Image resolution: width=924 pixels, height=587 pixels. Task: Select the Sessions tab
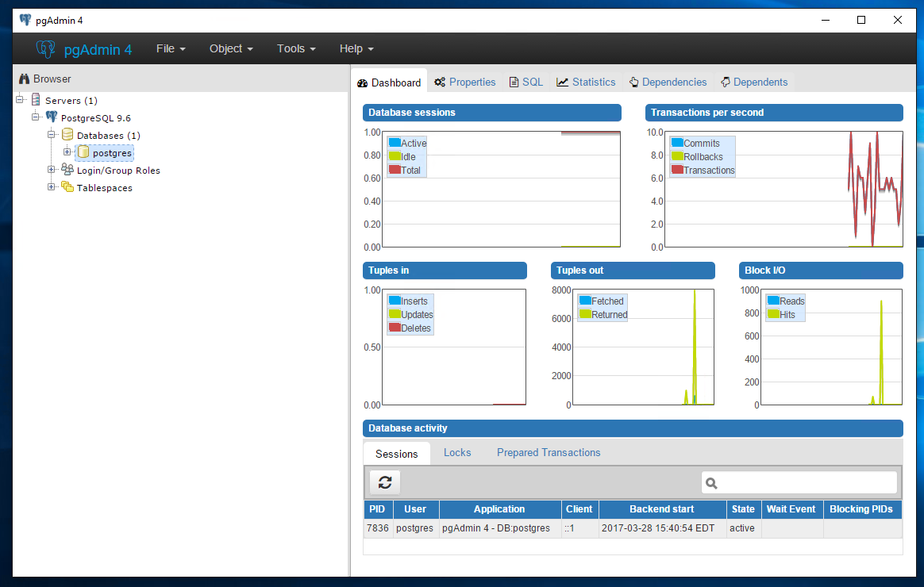coord(397,454)
